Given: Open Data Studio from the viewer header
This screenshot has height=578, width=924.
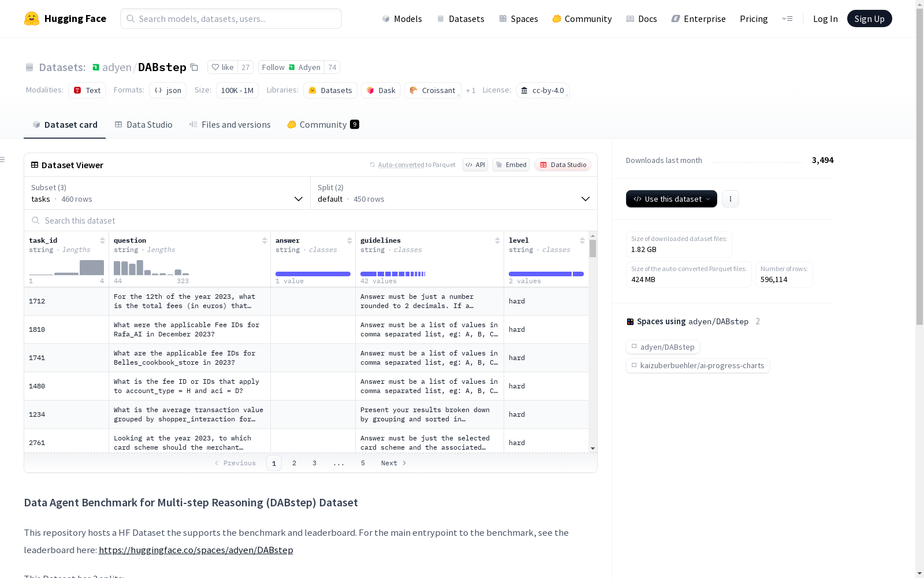Looking at the screenshot, I should 562,165.
